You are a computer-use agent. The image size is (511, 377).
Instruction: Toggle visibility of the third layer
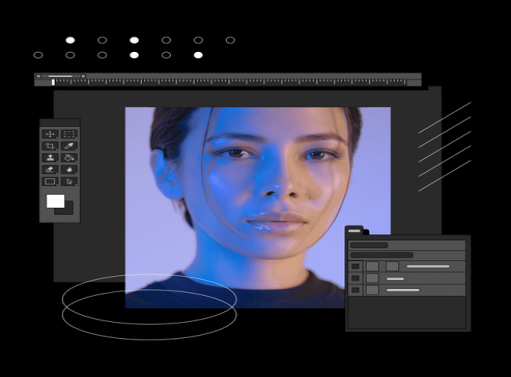click(355, 290)
